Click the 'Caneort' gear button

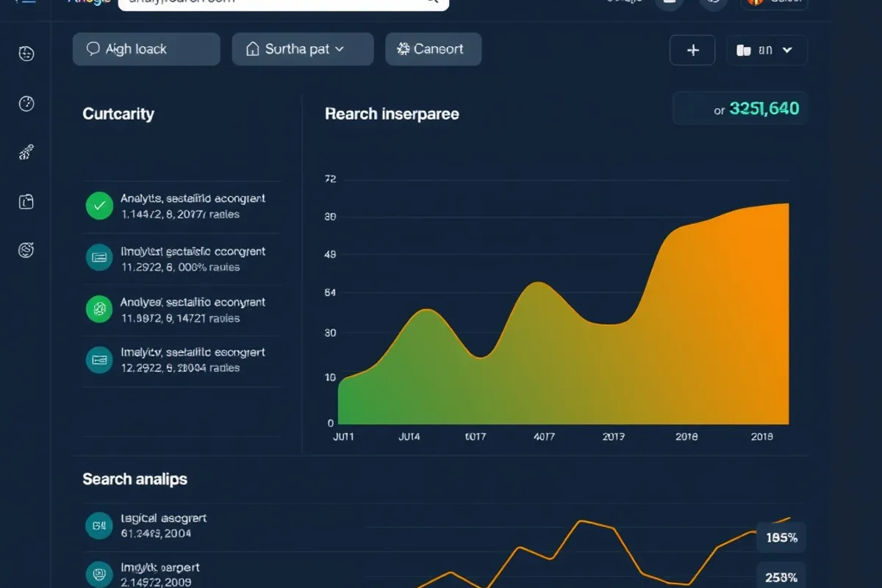pos(434,49)
